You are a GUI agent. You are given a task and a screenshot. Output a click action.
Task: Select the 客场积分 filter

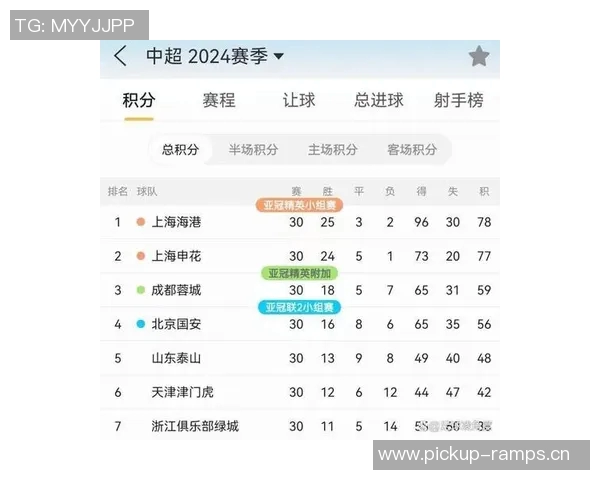pyautogui.click(x=412, y=150)
